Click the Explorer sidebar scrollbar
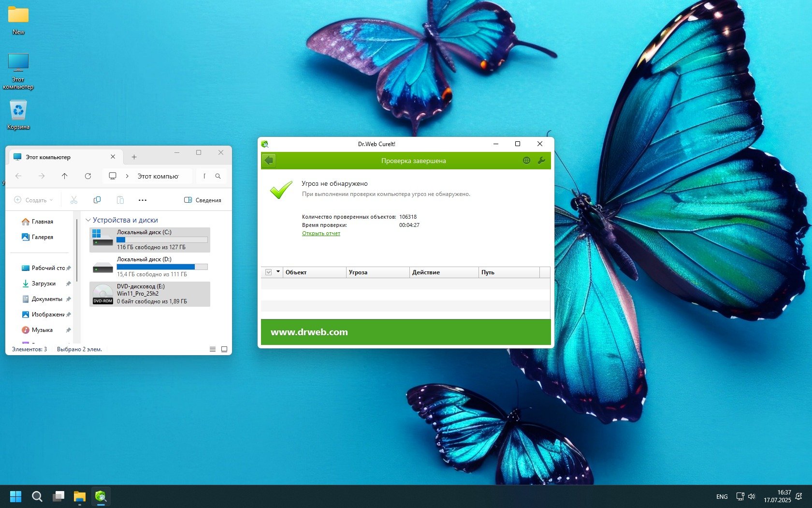The image size is (812, 508). pos(77,250)
